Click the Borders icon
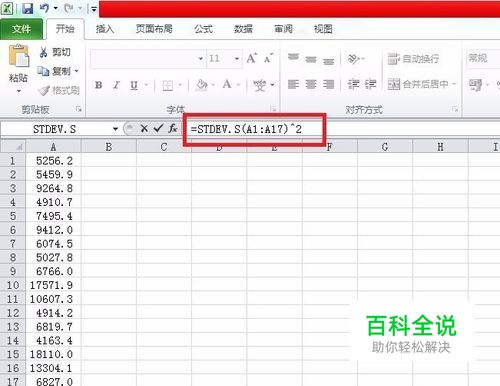 [x=168, y=86]
